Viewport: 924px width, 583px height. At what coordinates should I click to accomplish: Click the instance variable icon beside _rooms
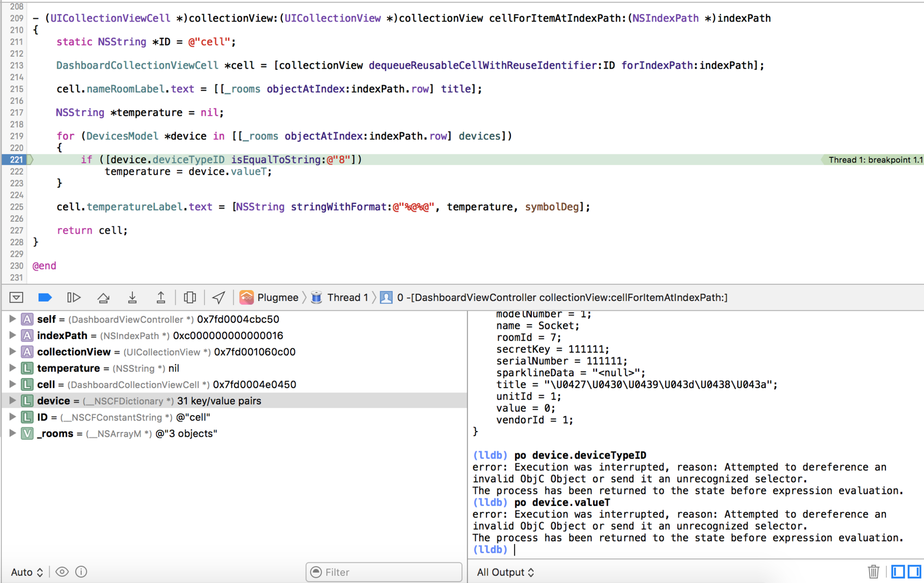[27, 433]
